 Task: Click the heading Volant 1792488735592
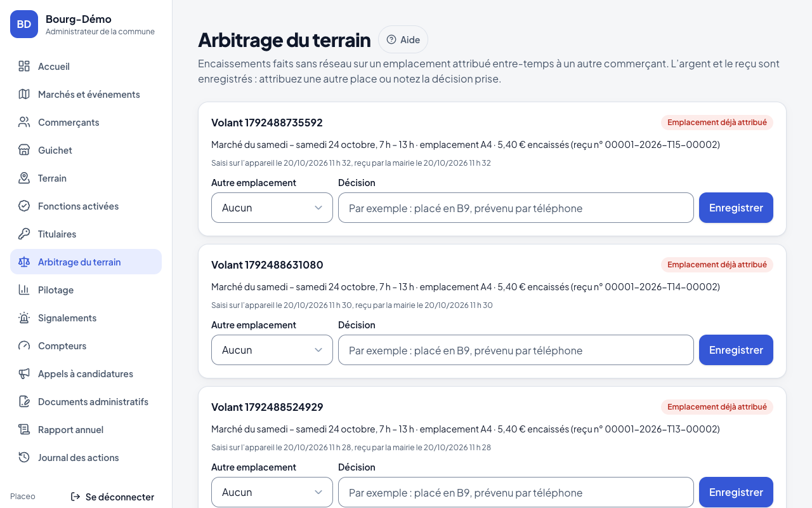[267, 123]
